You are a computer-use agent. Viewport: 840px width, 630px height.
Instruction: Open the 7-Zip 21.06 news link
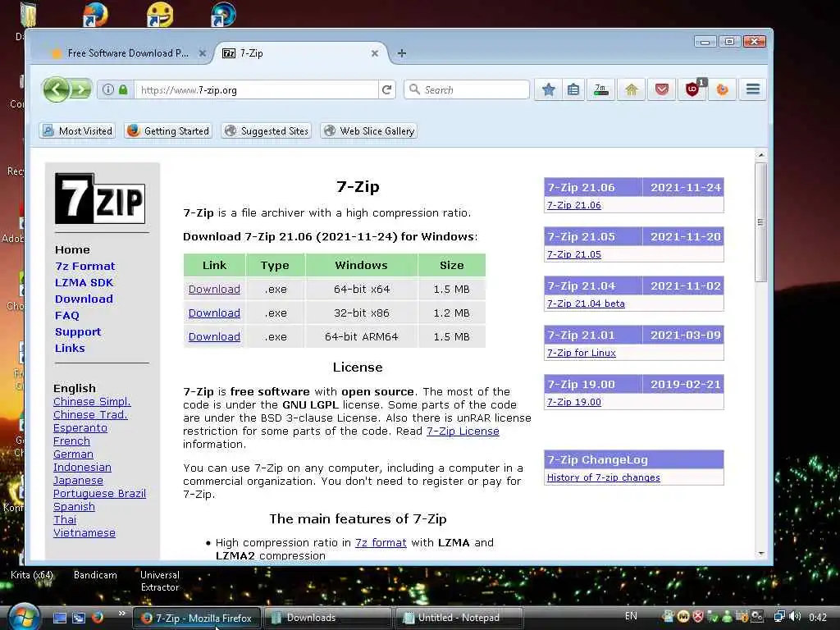click(x=573, y=205)
